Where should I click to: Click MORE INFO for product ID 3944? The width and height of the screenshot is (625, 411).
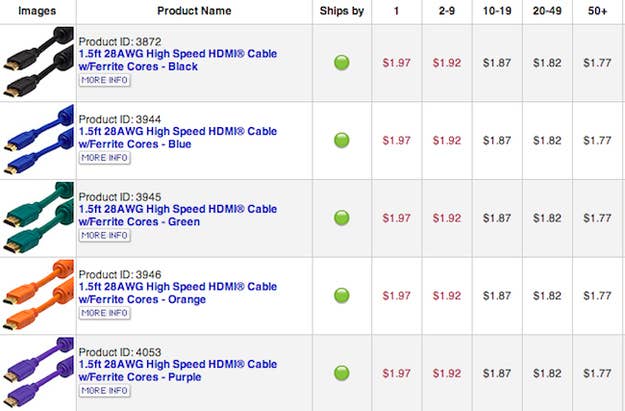(x=104, y=158)
